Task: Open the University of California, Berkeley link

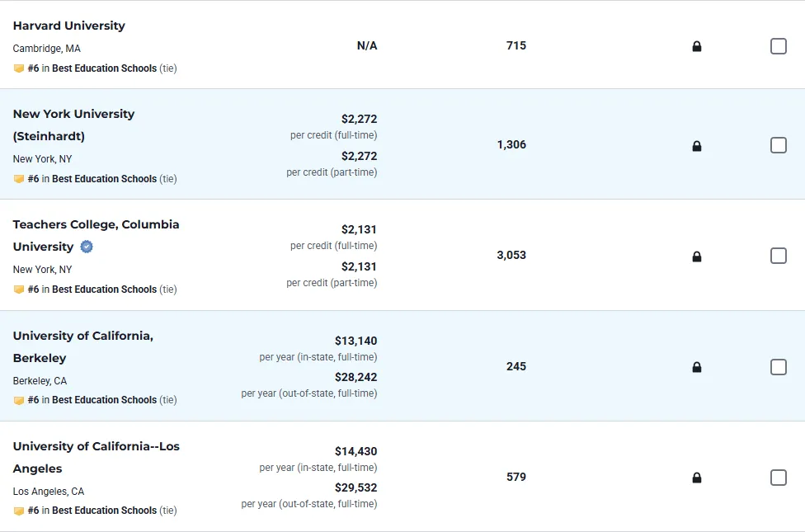Action: (x=82, y=336)
